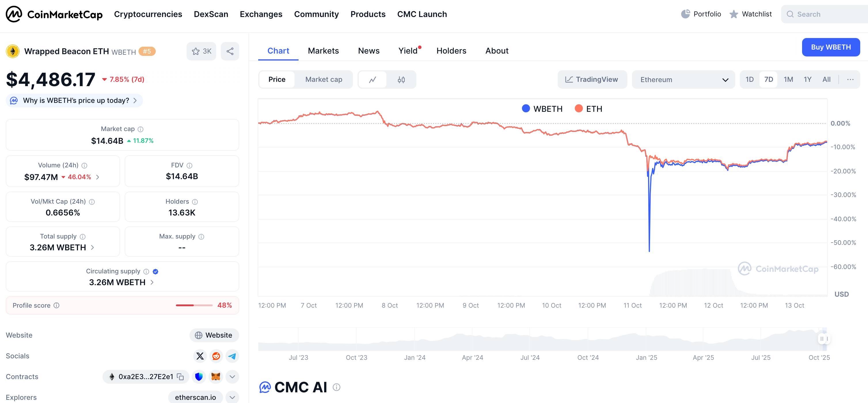Expand the explorers list next to etherscan.io
Screen dimensions: 868x403
232,397
